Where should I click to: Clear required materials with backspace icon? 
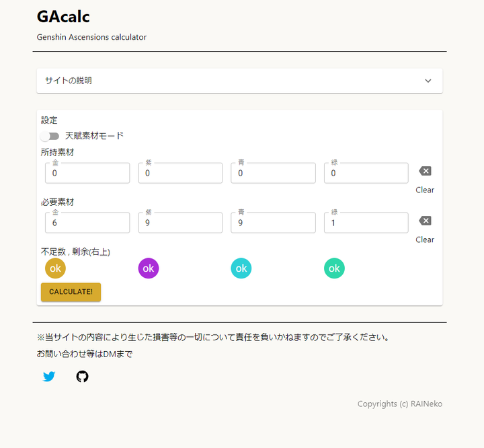[x=425, y=221]
